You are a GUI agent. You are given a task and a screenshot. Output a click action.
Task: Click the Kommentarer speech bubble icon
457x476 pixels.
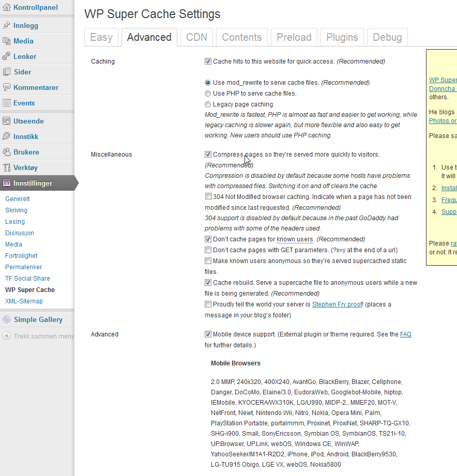click(x=6, y=87)
